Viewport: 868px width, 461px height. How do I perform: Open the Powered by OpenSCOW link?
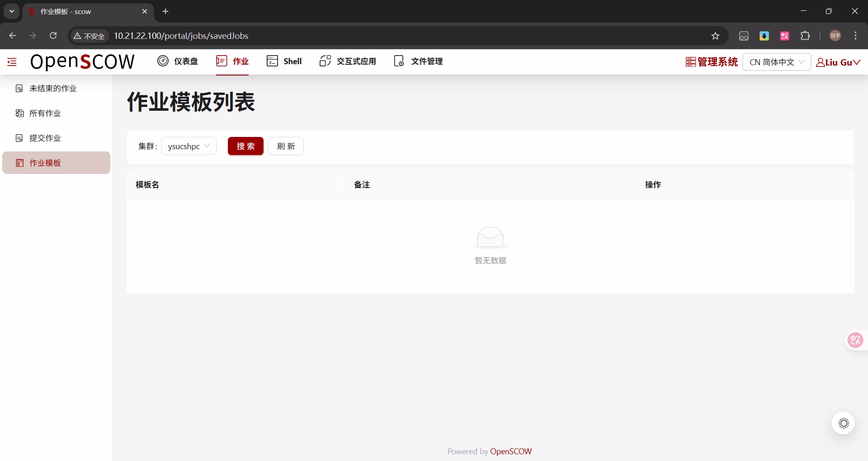coord(511,451)
